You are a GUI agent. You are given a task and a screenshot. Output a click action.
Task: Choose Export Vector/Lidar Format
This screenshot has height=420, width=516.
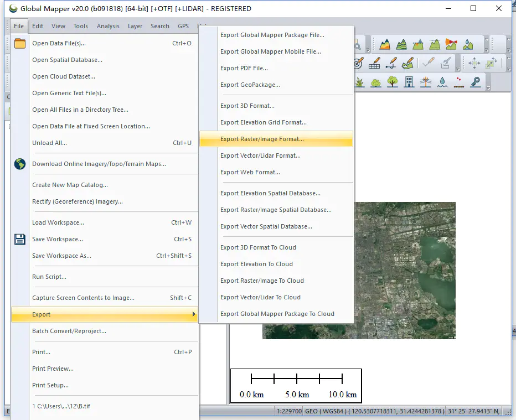tap(276, 155)
